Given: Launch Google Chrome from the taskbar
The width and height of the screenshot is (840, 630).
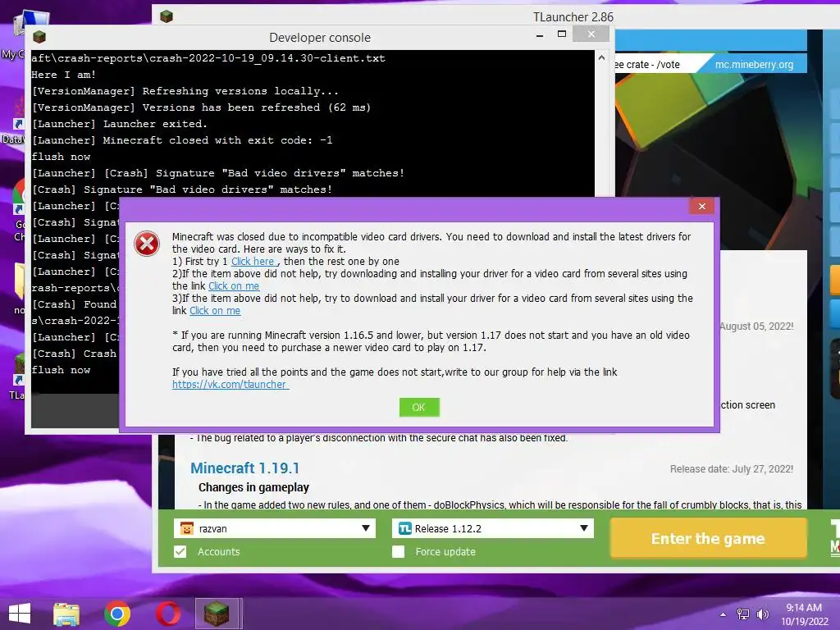Looking at the screenshot, I should (x=117, y=614).
